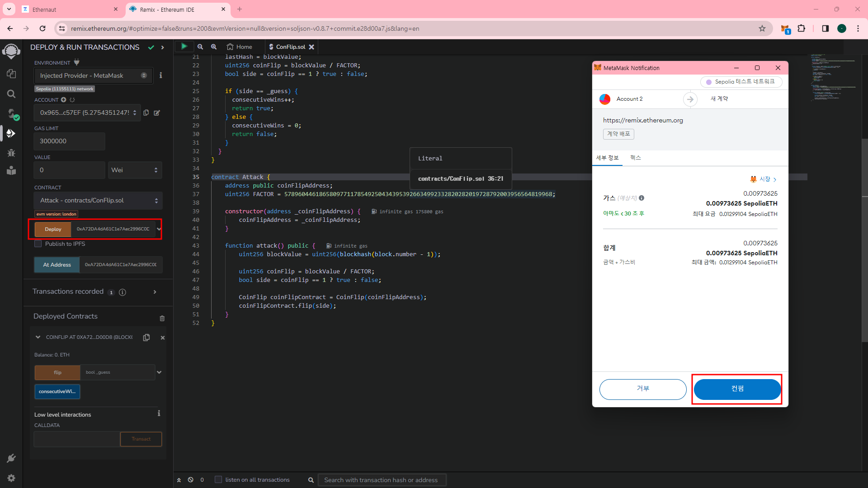Select the Deploy & Run sidebar icon
868x488 pixels.
[x=11, y=133]
